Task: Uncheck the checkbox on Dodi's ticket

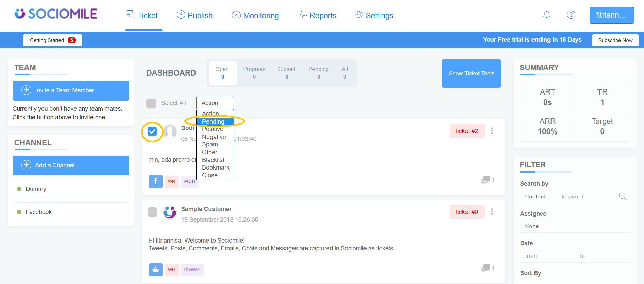Action: click(x=152, y=131)
